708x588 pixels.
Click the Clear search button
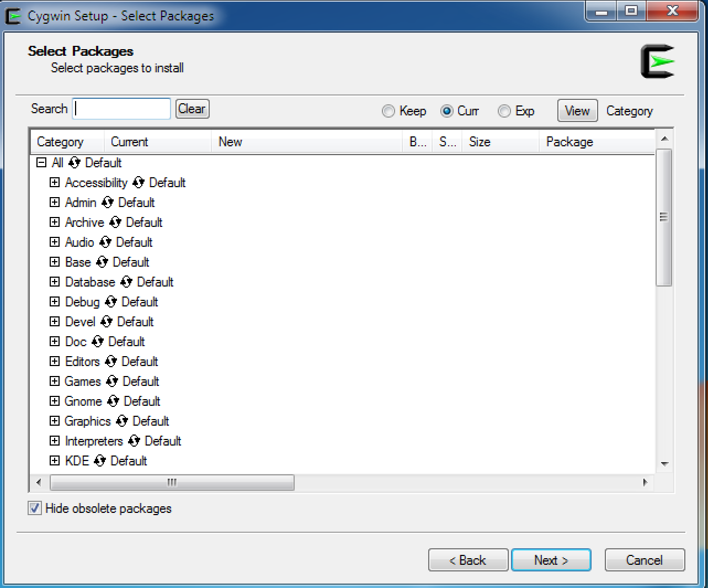coord(192,109)
